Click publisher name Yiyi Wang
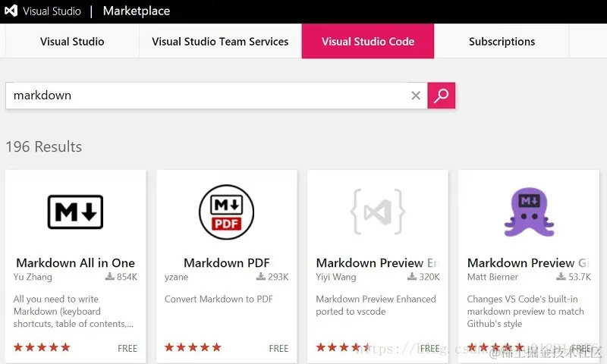This screenshot has width=607, height=364. click(335, 277)
